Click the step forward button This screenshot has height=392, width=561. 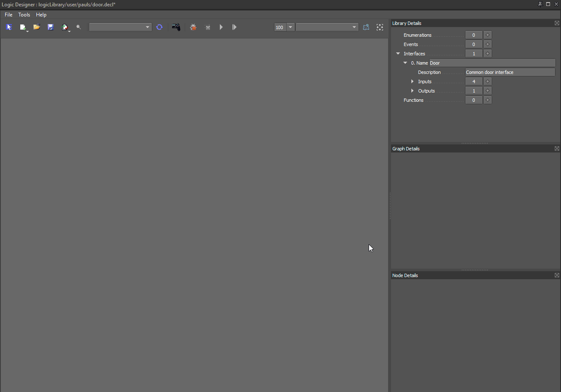click(235, 27)
